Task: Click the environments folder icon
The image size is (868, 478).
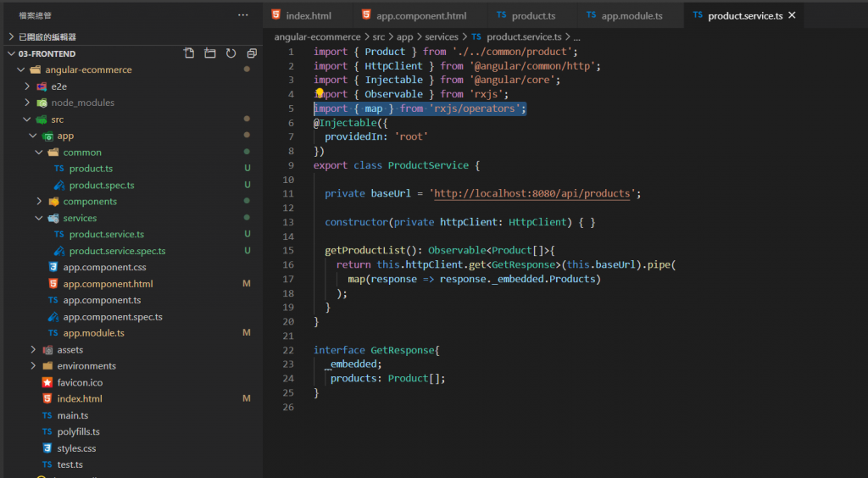Action: [x=47, y=365]
